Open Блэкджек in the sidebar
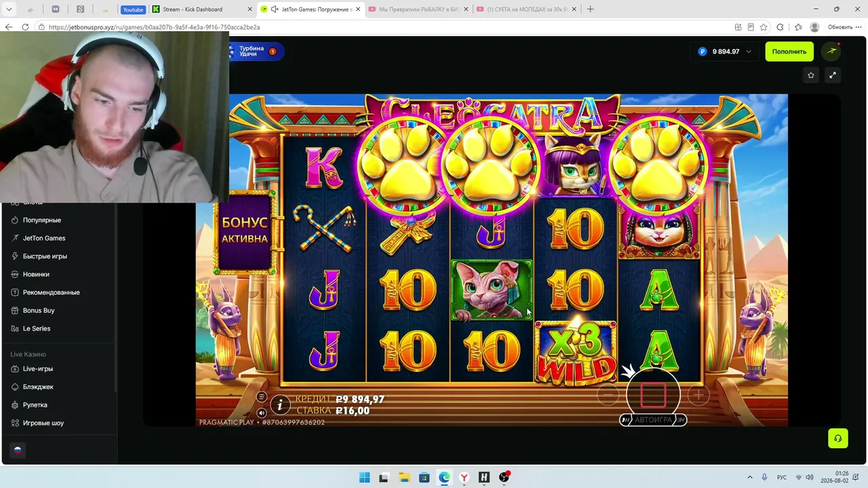 (38, 387)
